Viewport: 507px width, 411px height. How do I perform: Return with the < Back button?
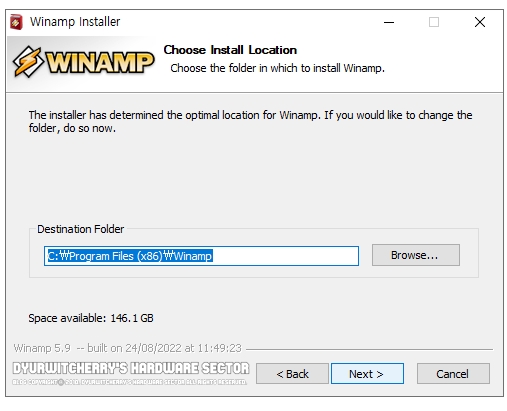click(292, 374)
